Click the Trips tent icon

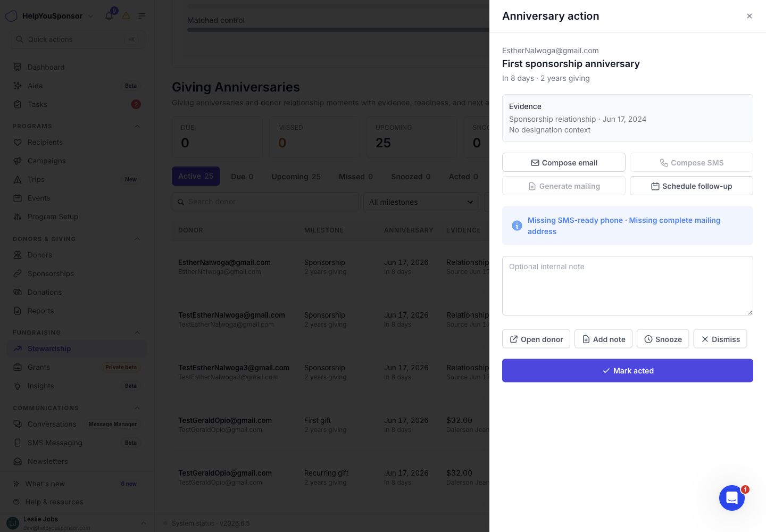click(x=18, y=179)
